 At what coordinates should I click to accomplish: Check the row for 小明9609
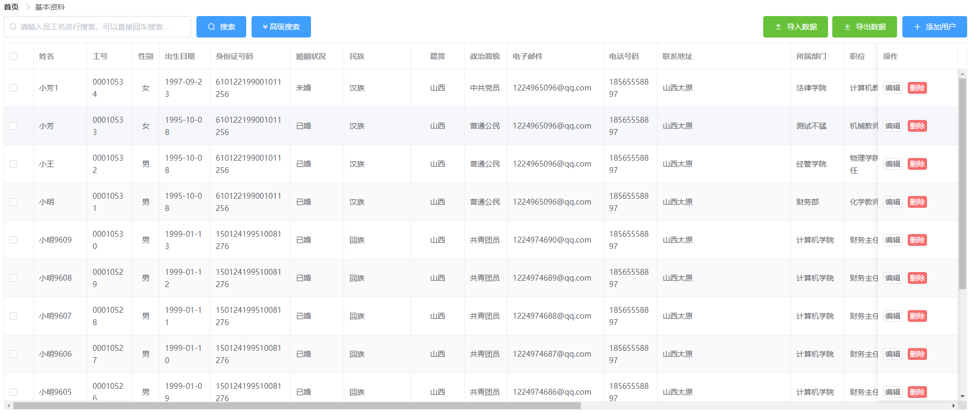point(13,240)
